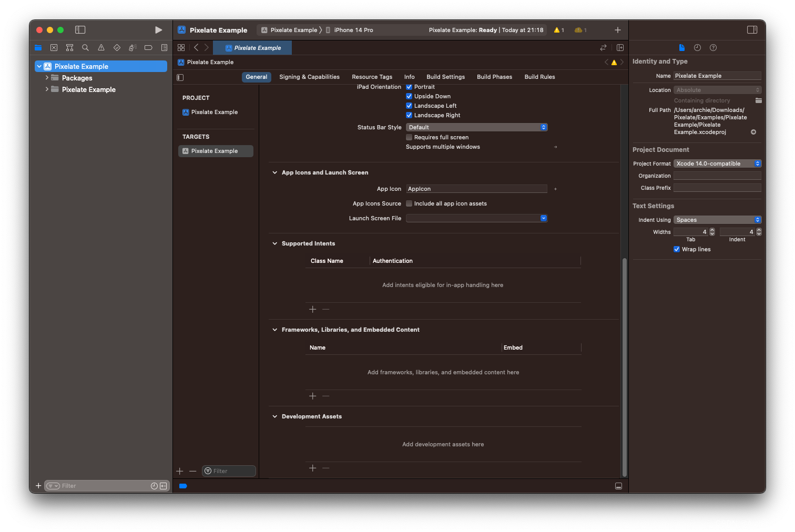
Task: Collapse the Supported Intents section
Action: tap(275, 243)
